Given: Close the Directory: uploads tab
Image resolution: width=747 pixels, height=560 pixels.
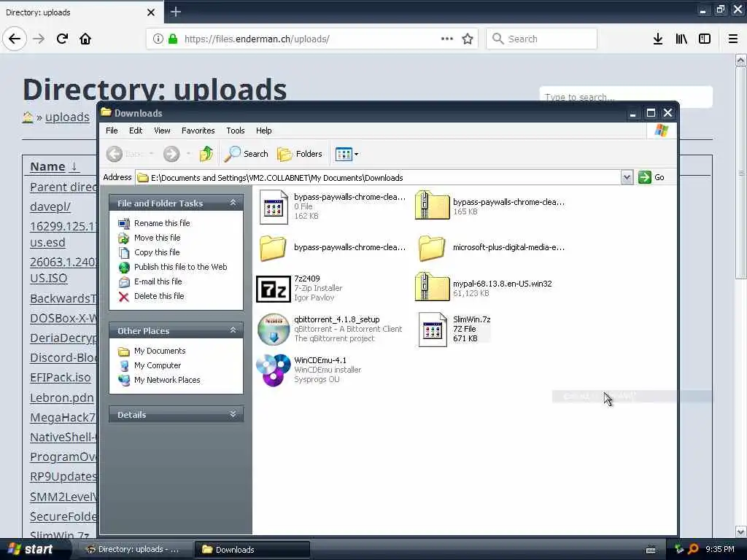Looking at the screenshot, I should point(151,12).
